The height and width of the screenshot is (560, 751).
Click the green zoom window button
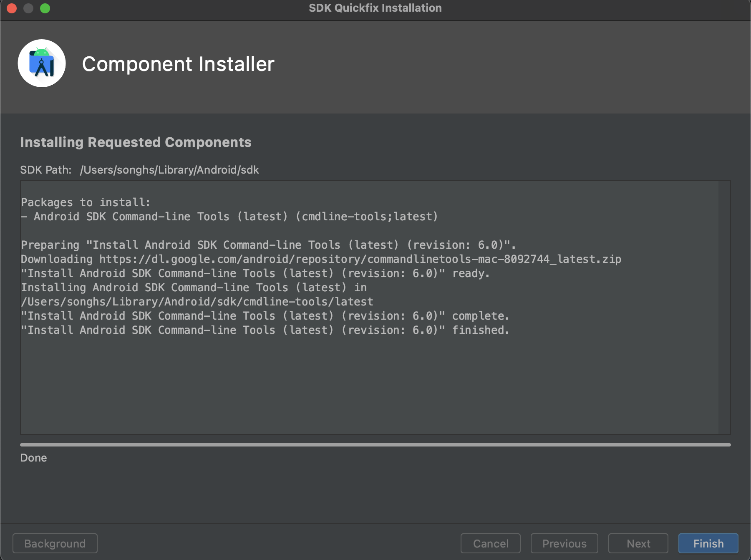click(45, 8)
